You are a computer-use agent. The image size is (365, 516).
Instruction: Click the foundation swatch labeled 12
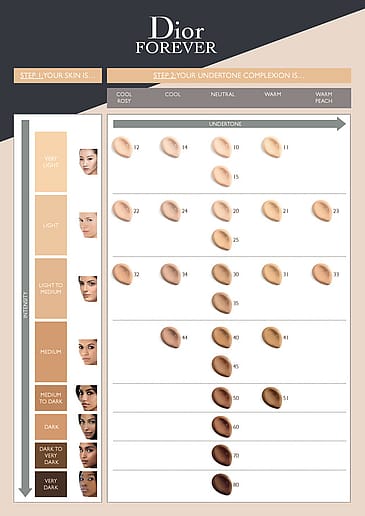click(x=122, y=147)
